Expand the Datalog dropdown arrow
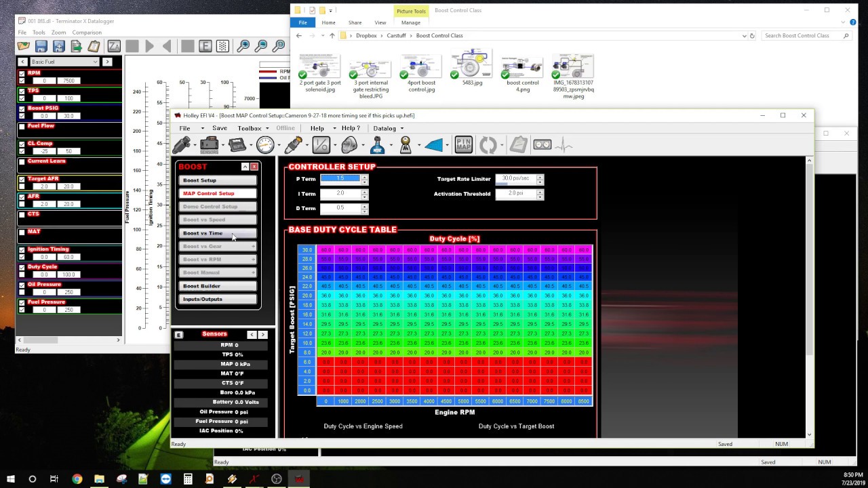This screenshot has height=488, width=868. pyautogui.click(x=401, y=128)
